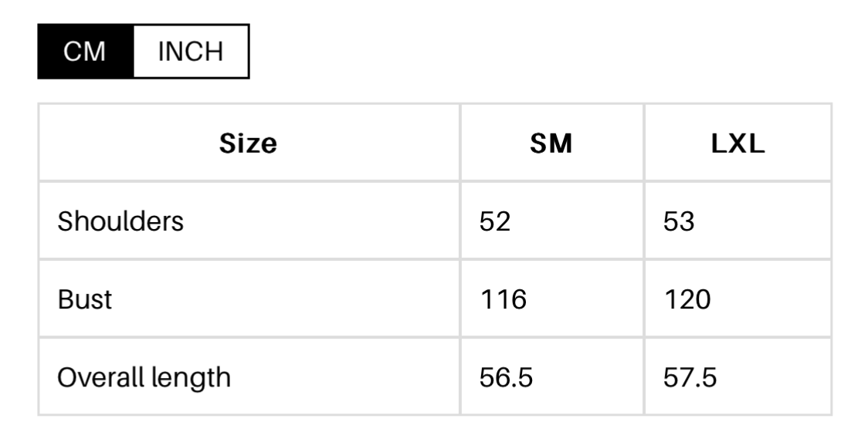Screen dimensions: 868x432
Task: Click the Overall length row label
Action: pyautogui.click(x=144, y=377)
